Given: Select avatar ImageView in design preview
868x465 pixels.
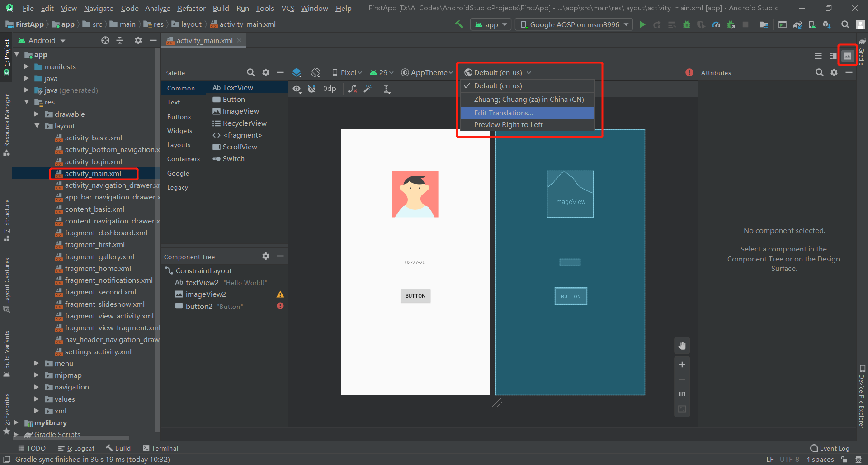Looking at the screenshot, I should tap(415, 194).
